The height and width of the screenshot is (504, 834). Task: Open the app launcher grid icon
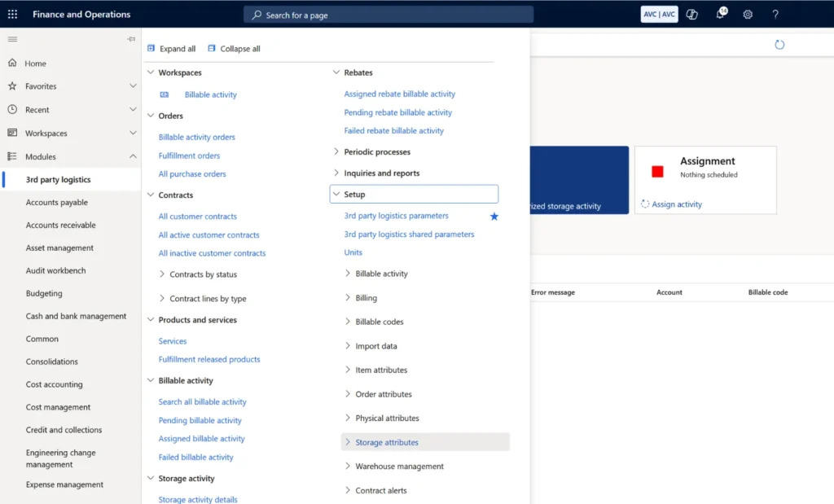point(11,14)
